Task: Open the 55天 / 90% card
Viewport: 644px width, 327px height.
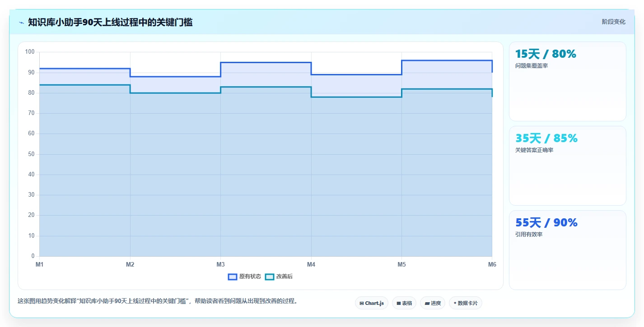Action: [568, 250]
